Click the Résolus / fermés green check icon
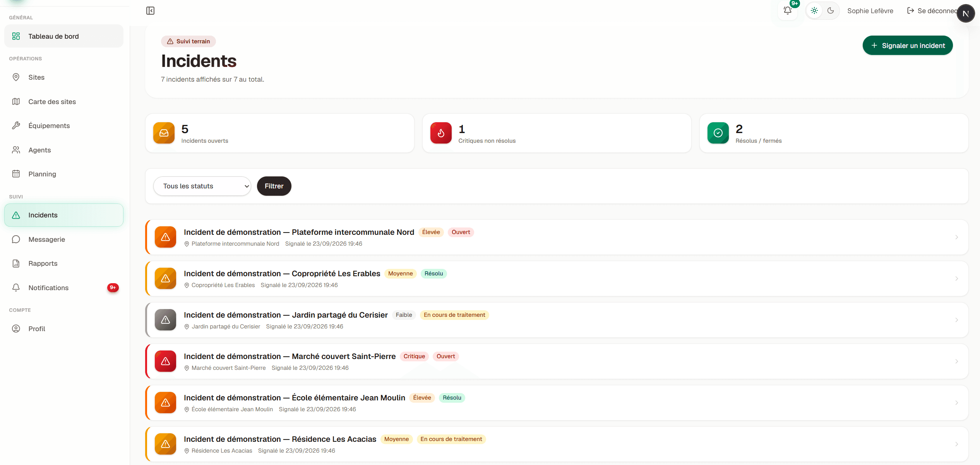The image size is (980, 465). pyautogui.click(x=718, y=133)
